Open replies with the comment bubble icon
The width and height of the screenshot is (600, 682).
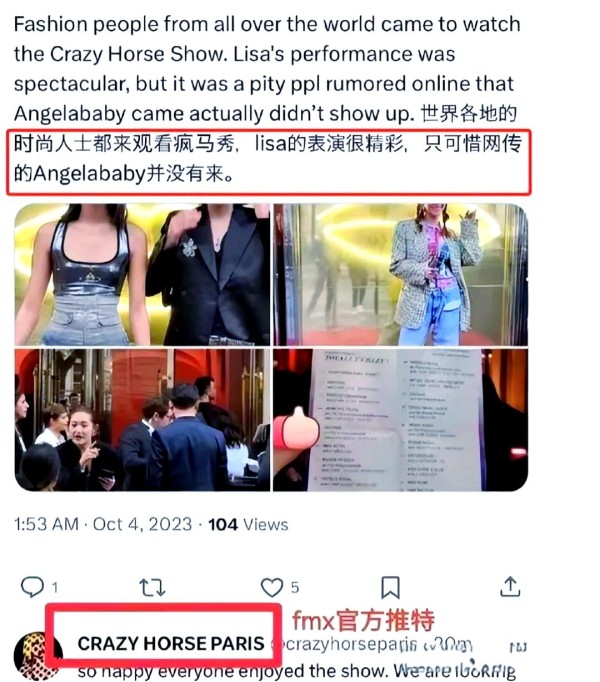click(32, 587)
